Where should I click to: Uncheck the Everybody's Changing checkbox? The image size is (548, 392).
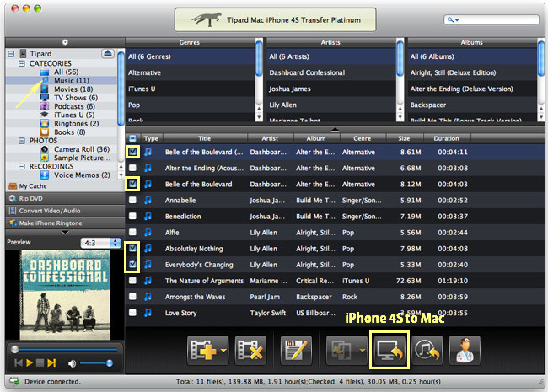tap(133, 265)
